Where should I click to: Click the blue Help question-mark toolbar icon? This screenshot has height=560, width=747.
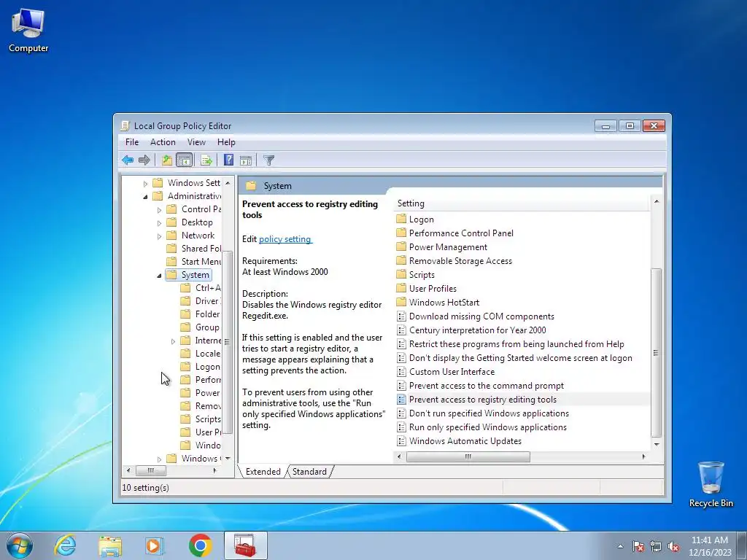[228, 160]
